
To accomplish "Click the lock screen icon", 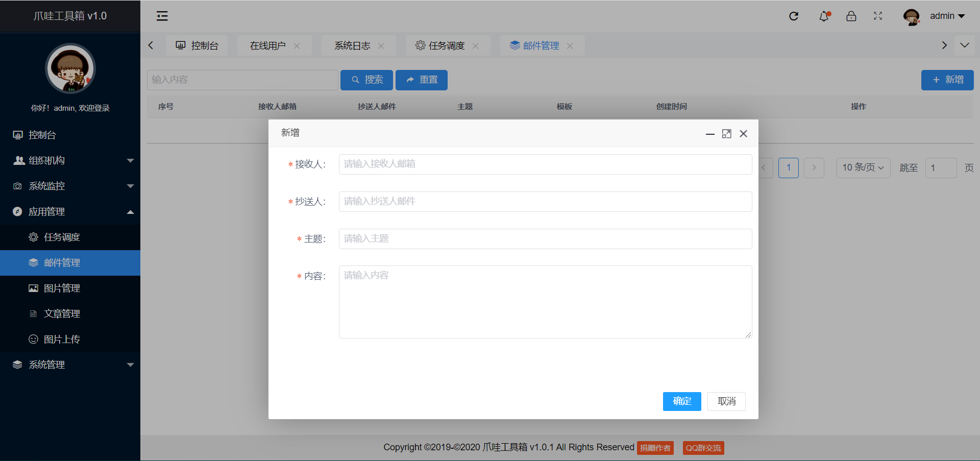I will [x=851, y=16].
